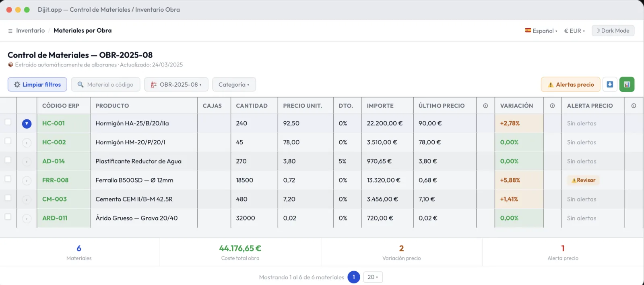Click the 2 Variación precio summary card
This screenshot has width=644, height=285.
click(x=402, y=252)
